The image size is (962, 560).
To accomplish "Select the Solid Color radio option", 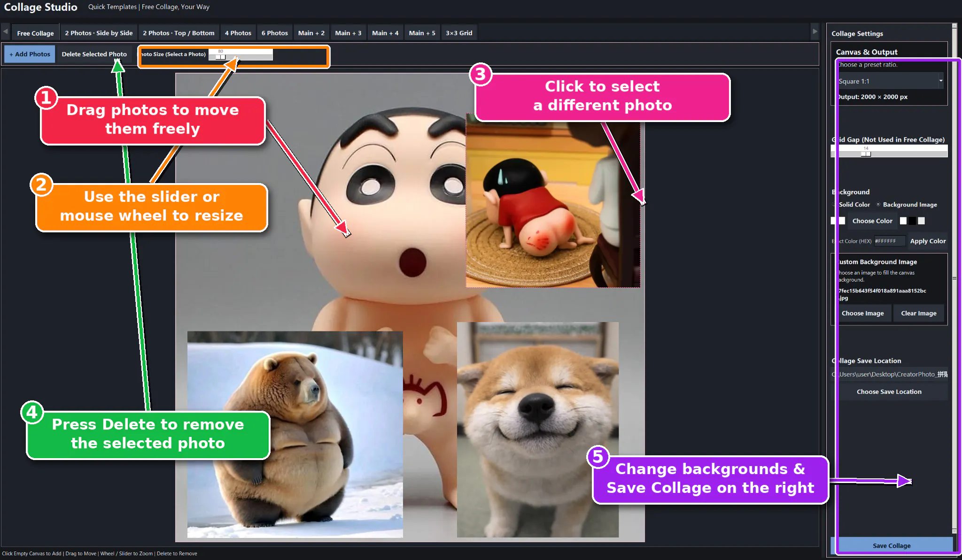I will click(851, 205).
